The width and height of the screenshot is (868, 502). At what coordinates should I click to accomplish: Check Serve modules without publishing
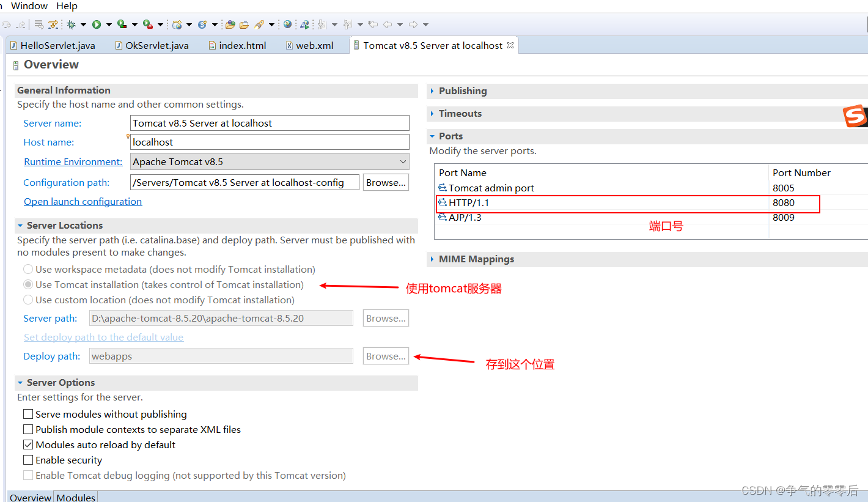(28, 414)
